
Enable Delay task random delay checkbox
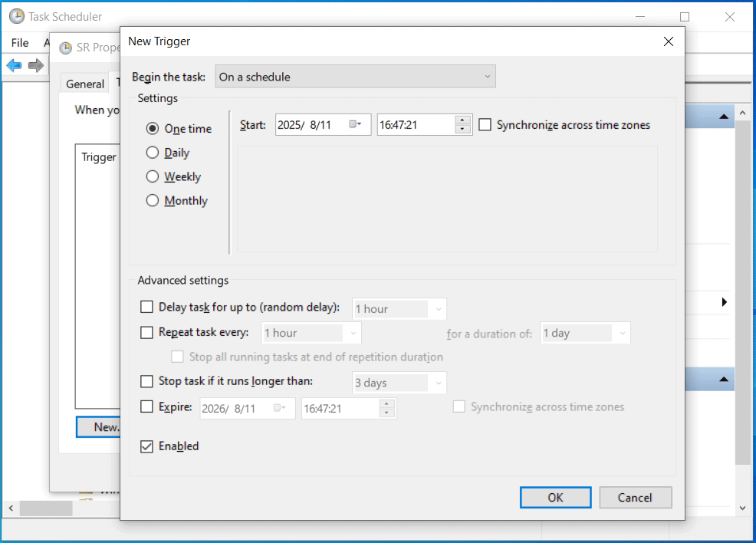pyautogui.click(x=147, y=308)
